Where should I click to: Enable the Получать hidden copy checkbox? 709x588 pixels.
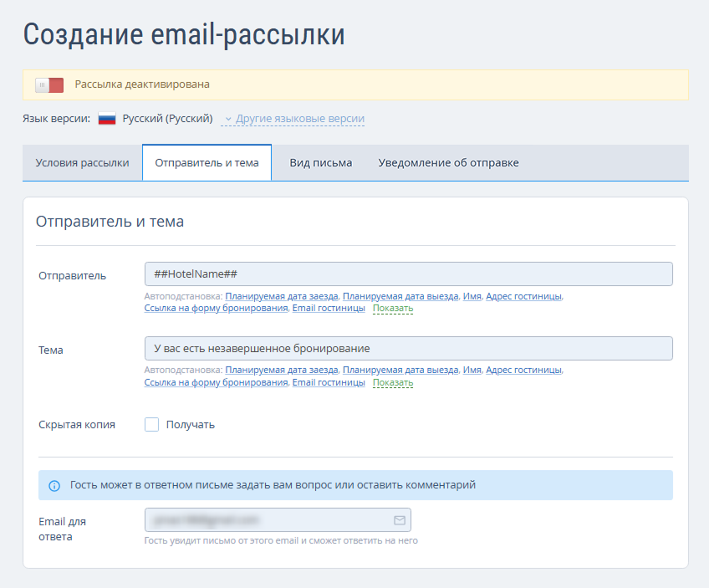[151, 425]
